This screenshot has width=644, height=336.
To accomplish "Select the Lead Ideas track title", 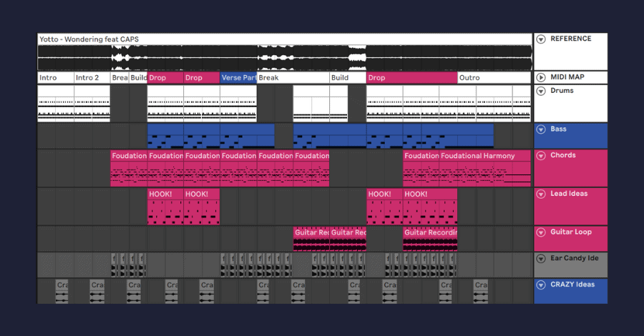I will point(569,194).
